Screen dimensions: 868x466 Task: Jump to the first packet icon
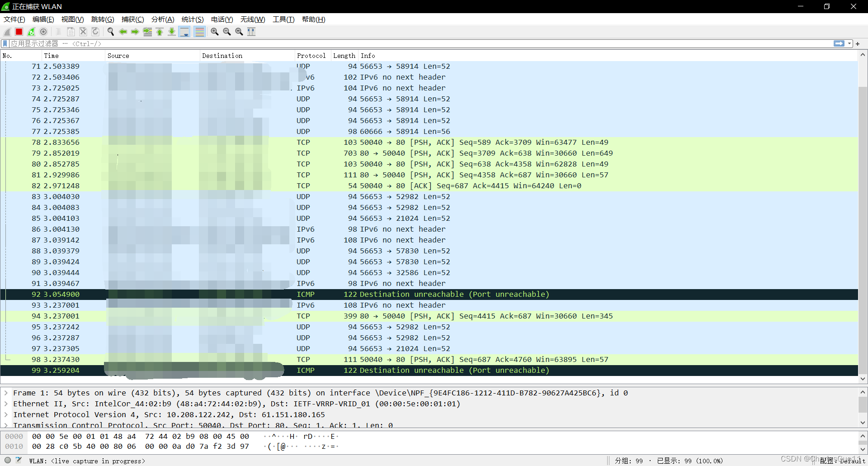(x=160, y=32)
